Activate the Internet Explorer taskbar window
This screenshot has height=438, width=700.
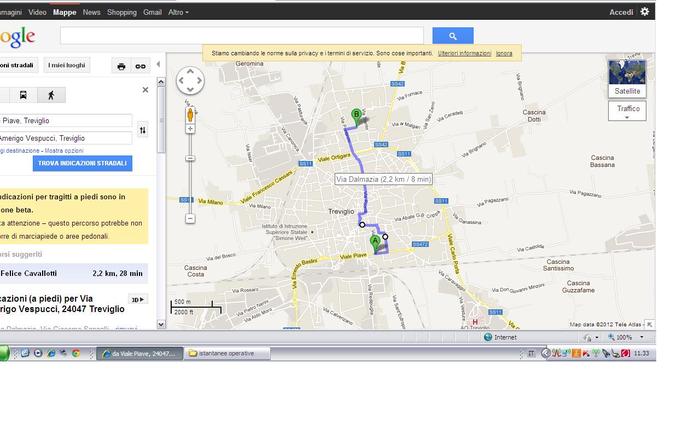tap(140, 353)
